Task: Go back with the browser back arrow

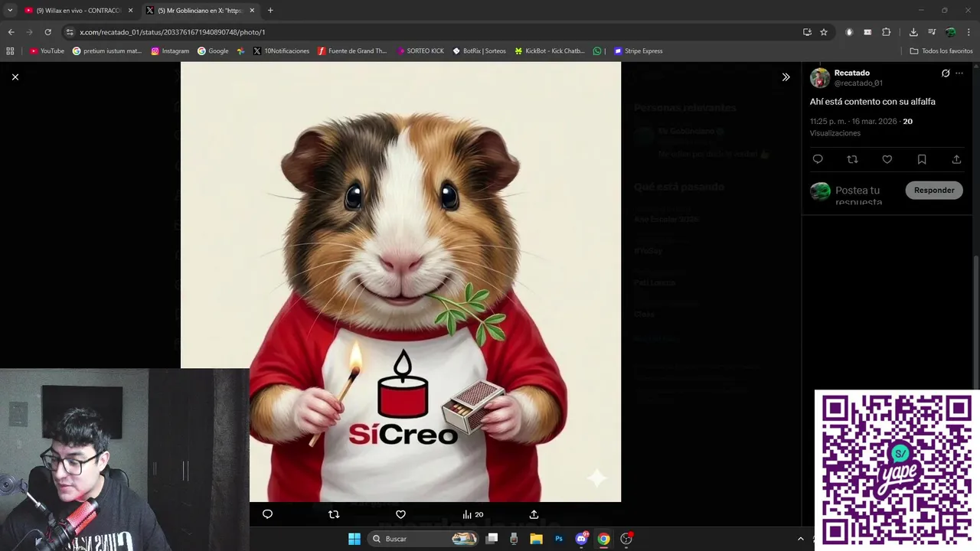Action: (x=11, y=32)
